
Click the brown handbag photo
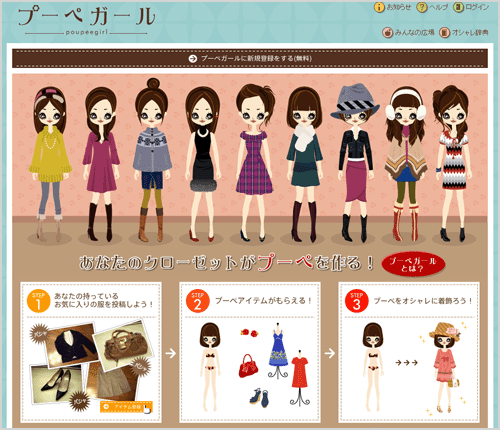pyautogui.click(x=124, y=343)
